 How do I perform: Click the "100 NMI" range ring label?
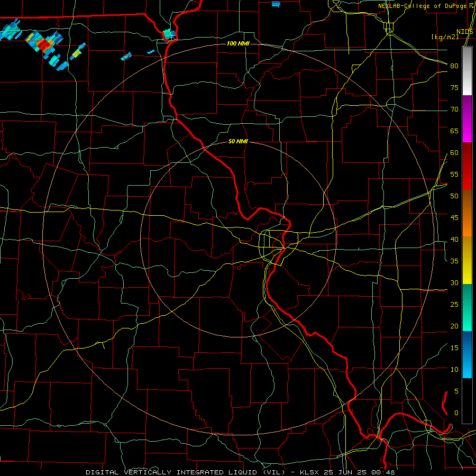[x=238, y=43]
